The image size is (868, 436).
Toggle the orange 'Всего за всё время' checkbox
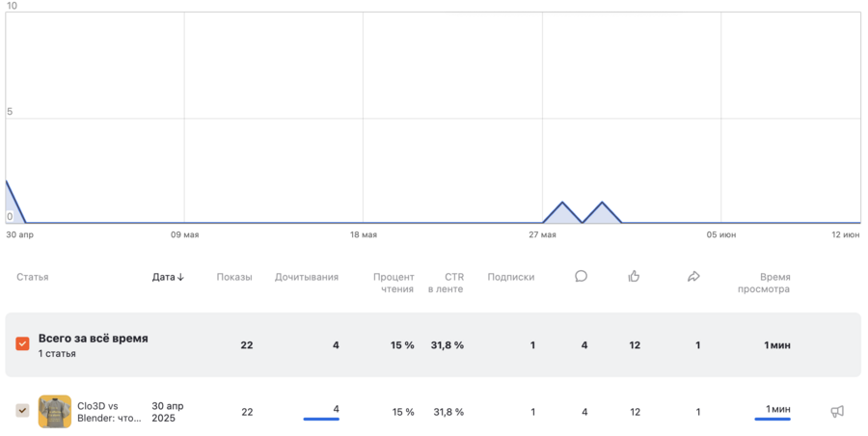[22, 344]
